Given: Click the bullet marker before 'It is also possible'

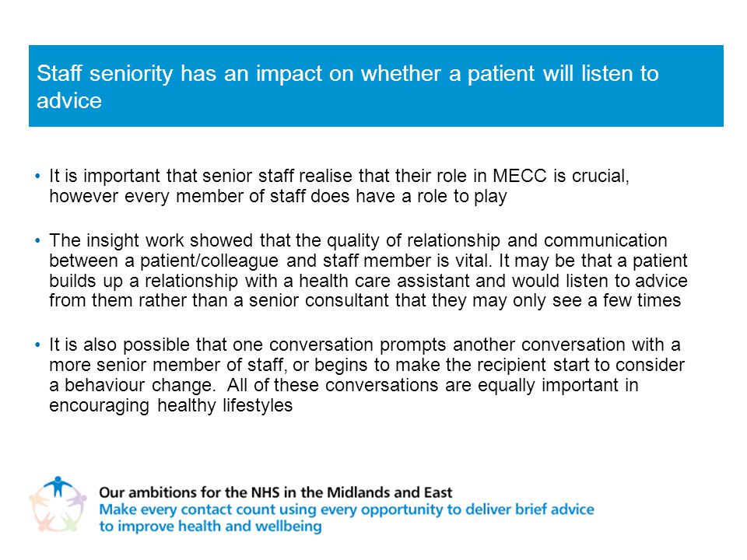Looking at the screenshot, I should point(37,345).
